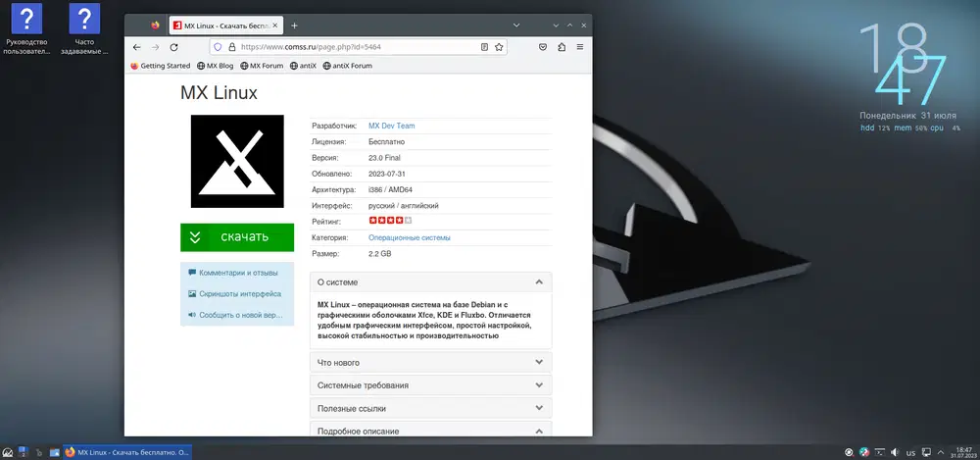Open the MX Blog bookmark
Image resolution: width=980 pixels, height=460 pixels.
click(215, 66)
